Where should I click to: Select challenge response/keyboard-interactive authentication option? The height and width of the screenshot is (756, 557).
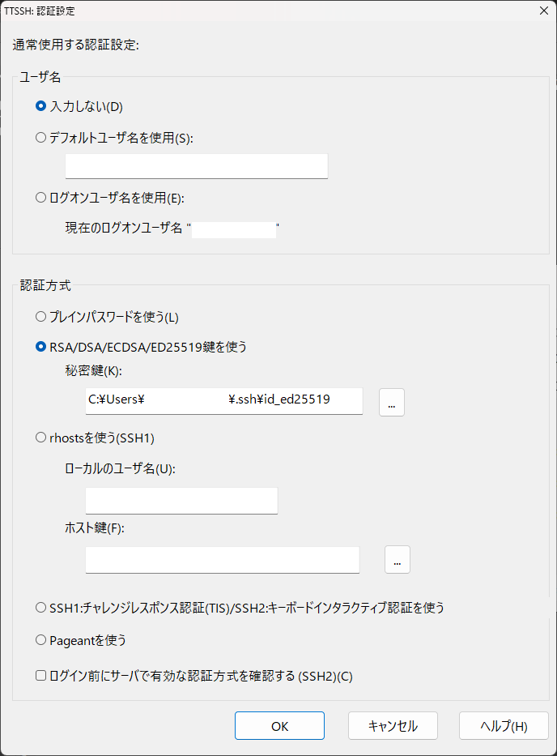click(x=41, y=607)
